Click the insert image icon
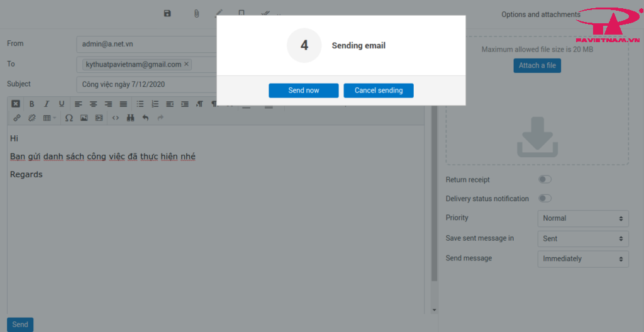The width and height of the screenshot is (644, 332). (x=84, y=118)
